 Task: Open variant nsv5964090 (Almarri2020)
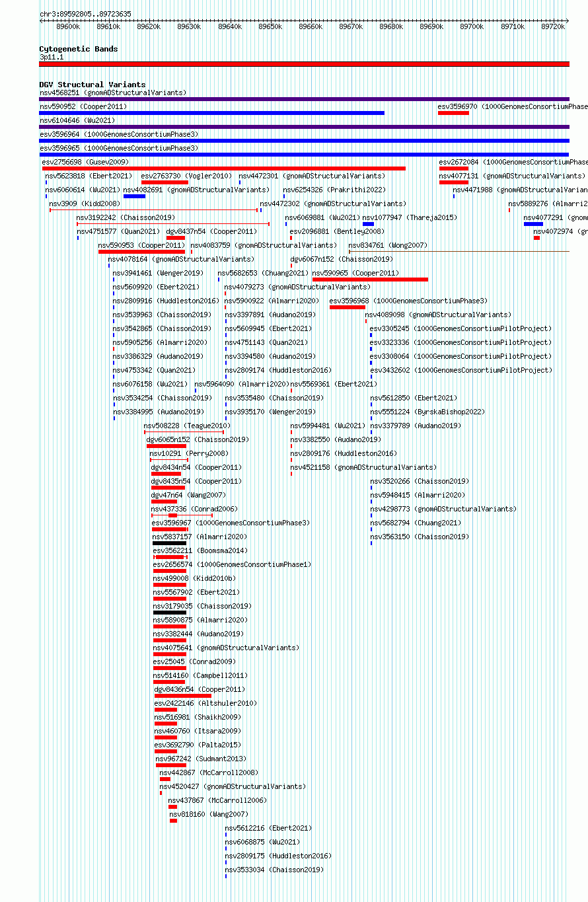[241, 384]
